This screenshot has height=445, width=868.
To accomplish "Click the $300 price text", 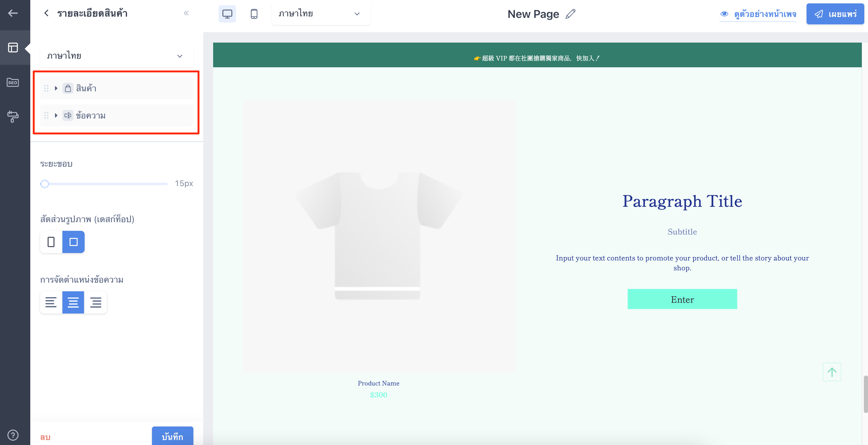I will pyautogui.click(x=378, y=395).
